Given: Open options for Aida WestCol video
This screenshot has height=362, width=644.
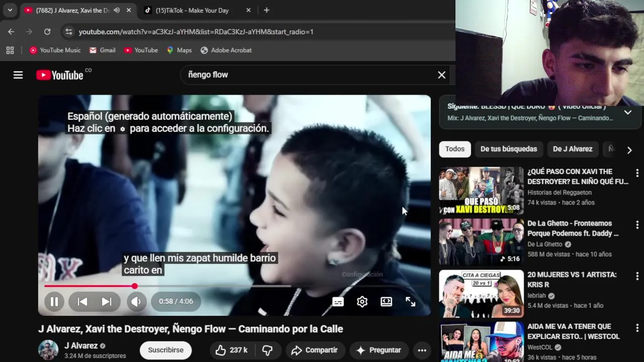Looking at the screenshot, I should (x=637, y=328).
